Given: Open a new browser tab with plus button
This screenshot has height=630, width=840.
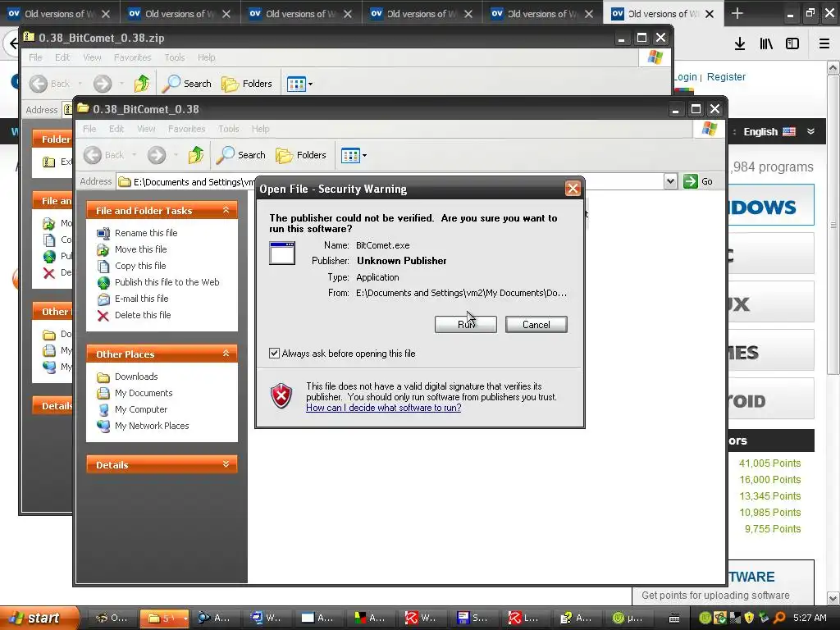Looking at the screenshot, I should (737, 13).
